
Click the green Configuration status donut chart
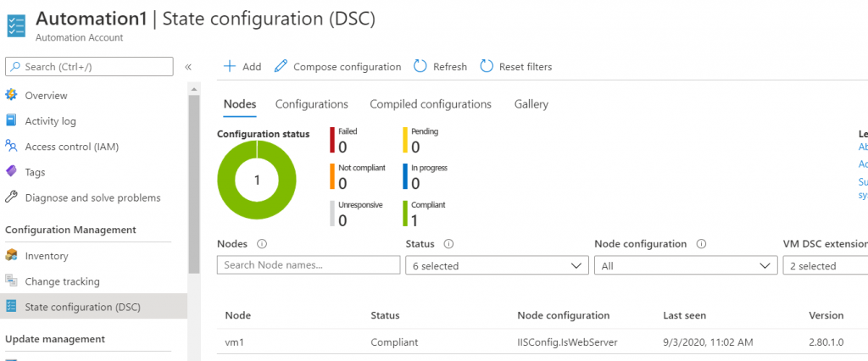tap(257, 179)
